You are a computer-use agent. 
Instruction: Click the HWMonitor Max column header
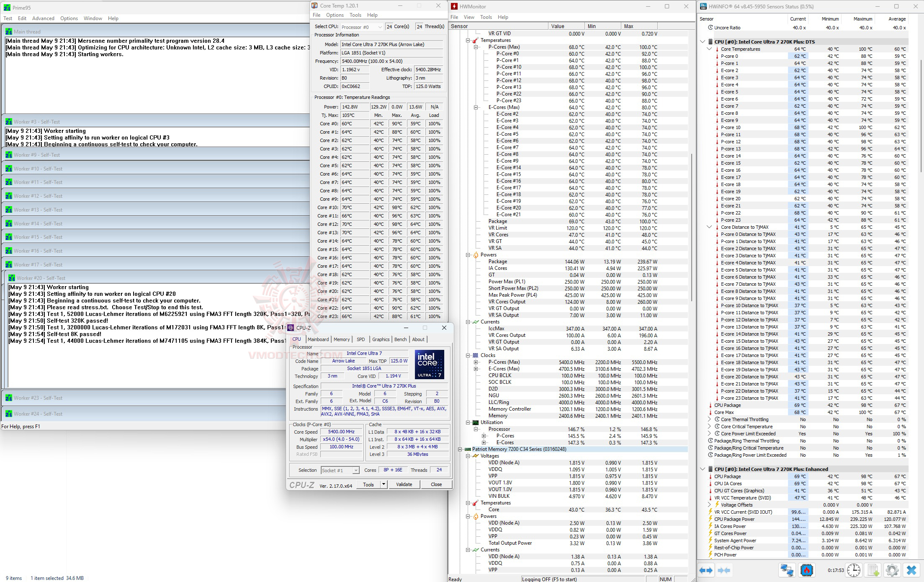[639, 26]
